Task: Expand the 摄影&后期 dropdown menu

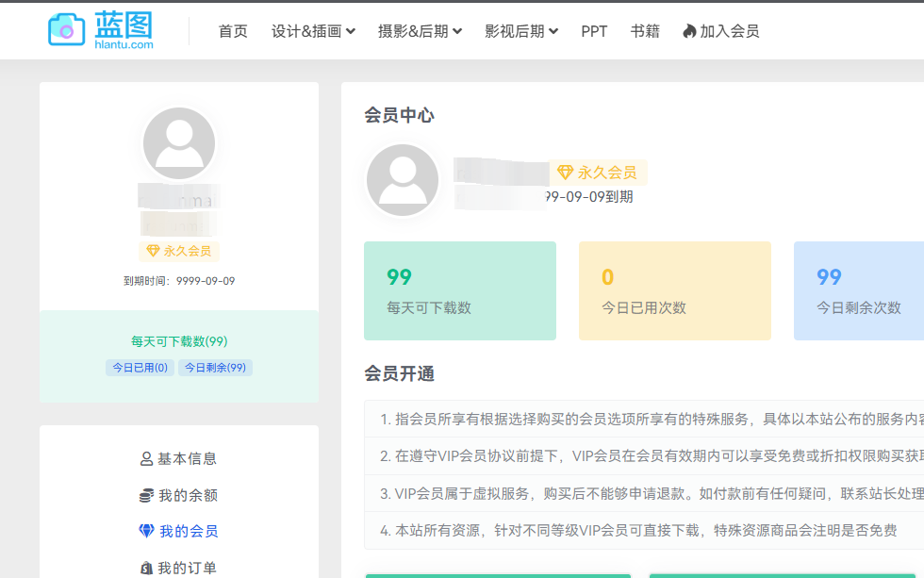Action: tap(420, 31)
